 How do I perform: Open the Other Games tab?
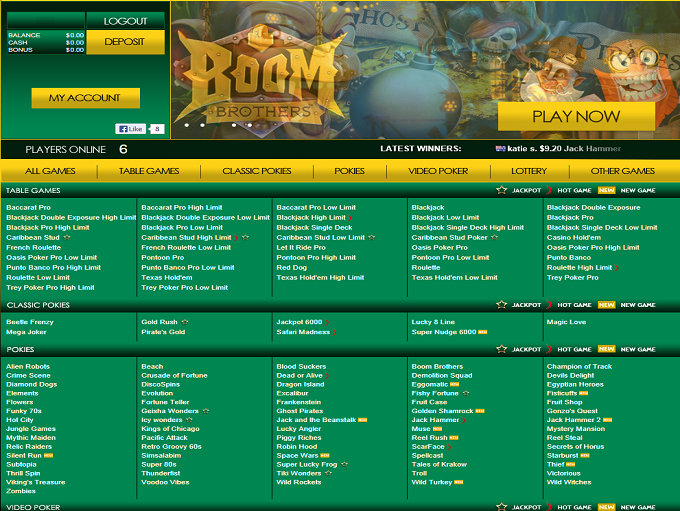(x=623, y=171)
